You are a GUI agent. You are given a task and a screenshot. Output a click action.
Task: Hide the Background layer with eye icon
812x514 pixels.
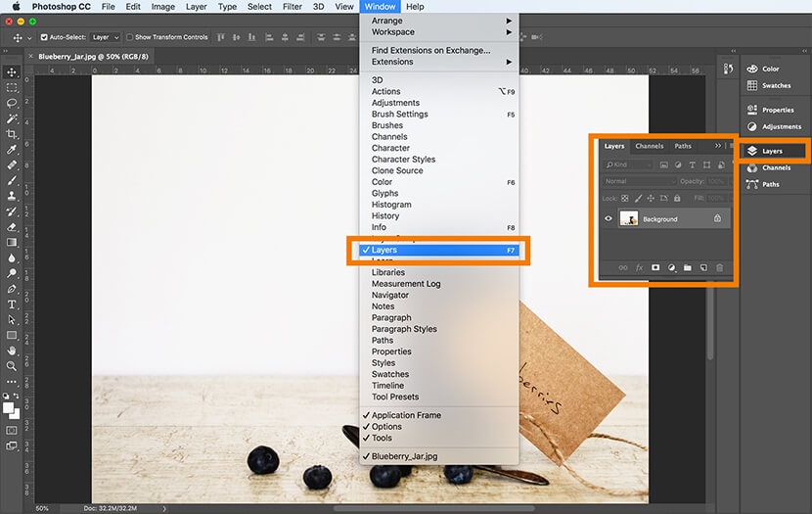[609, 218]
